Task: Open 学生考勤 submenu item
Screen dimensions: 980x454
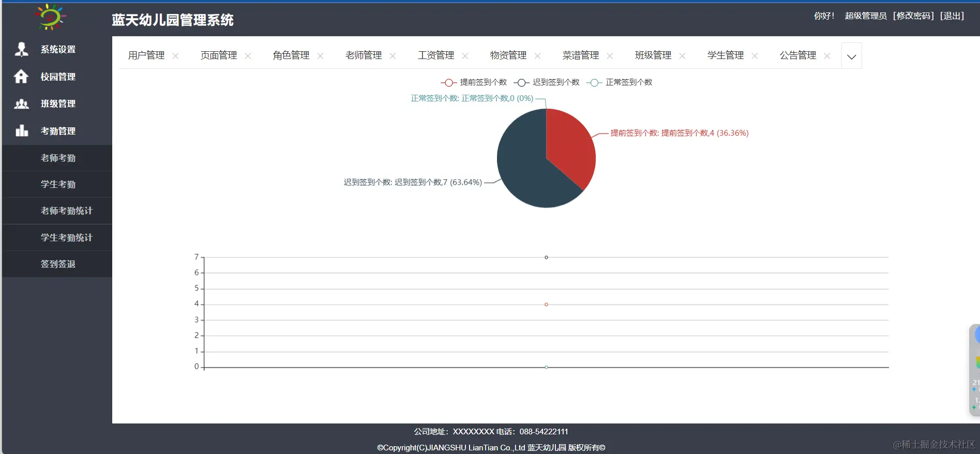Action: pos(57,184)
